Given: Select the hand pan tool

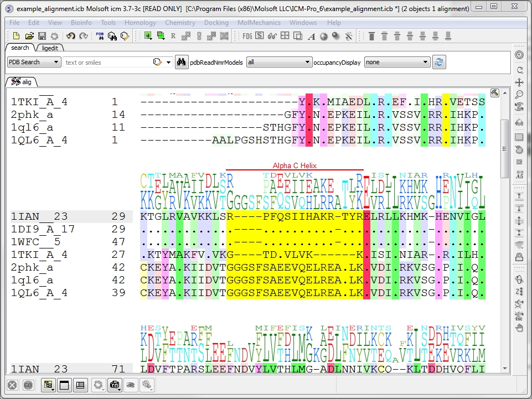Looking at the screenshot, I should 519,328.
